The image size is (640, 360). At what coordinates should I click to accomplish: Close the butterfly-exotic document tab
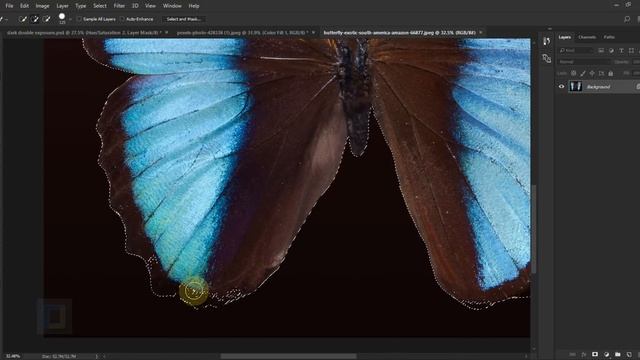tap(481, 32)
